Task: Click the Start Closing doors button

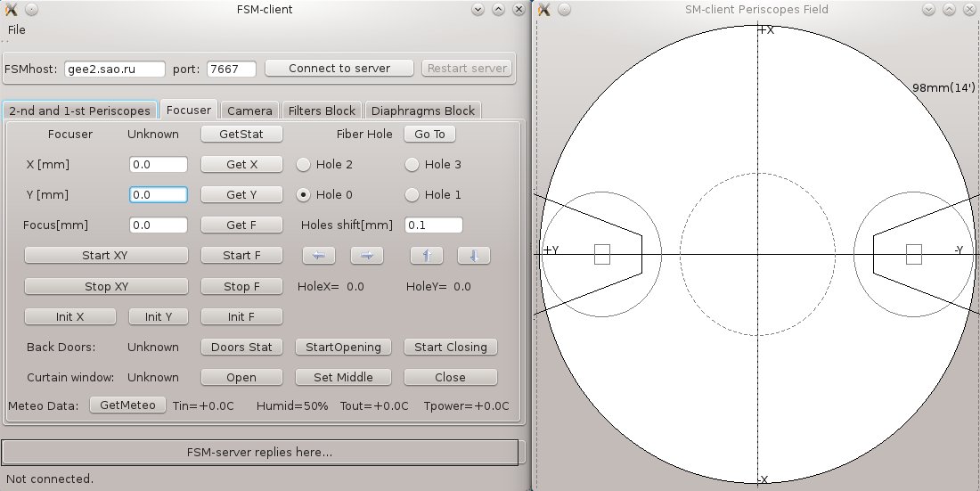Action: tap(451, 348)
